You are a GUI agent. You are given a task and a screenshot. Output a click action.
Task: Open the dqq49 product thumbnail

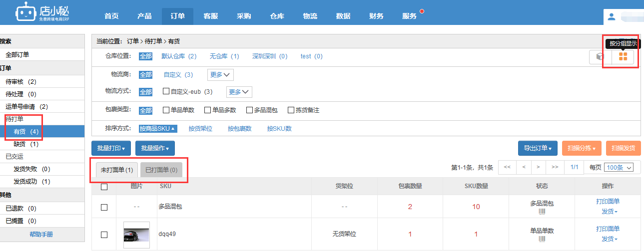point(136,235)
